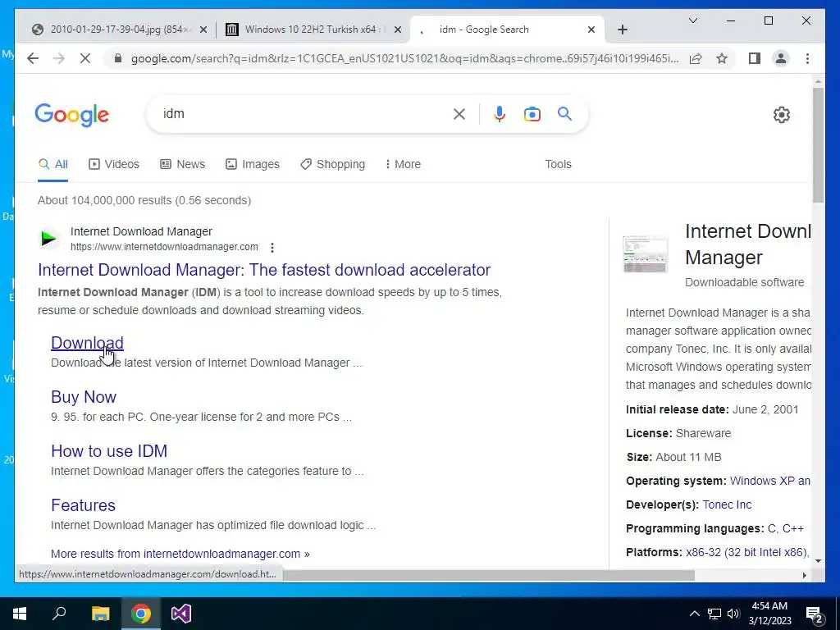840x630 pixels.
Task: Clear the search box with X
Action: click(x=459, y=113)
